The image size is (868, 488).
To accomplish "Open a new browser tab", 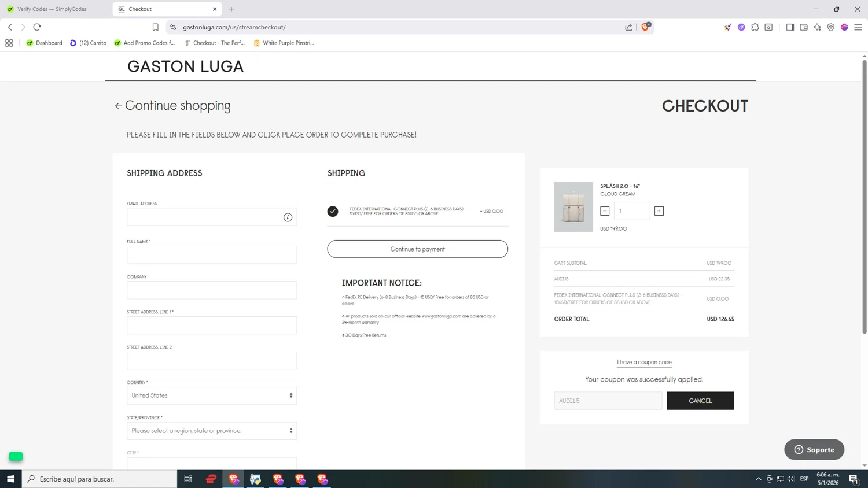I will (231, 9).
